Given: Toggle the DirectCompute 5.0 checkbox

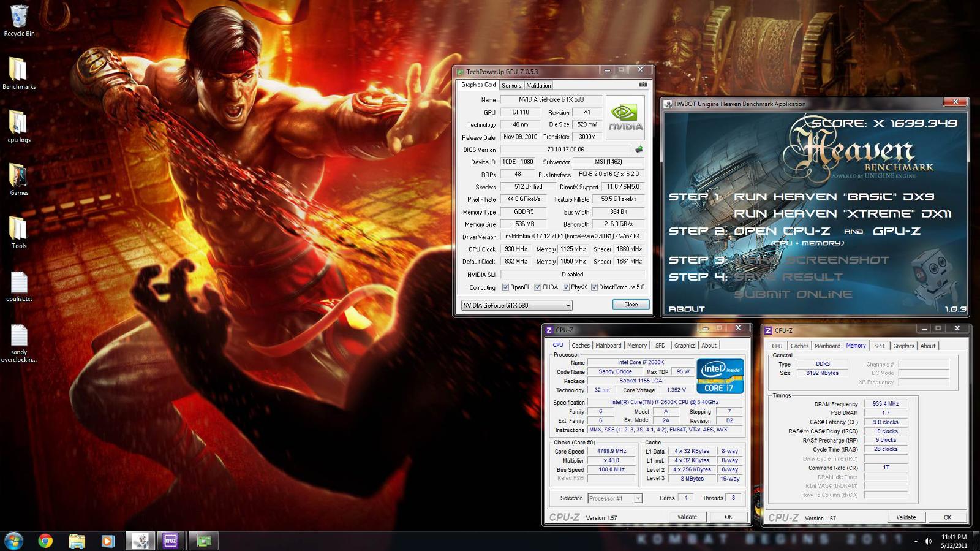Looking at the screenshot, I should [594, 287].
